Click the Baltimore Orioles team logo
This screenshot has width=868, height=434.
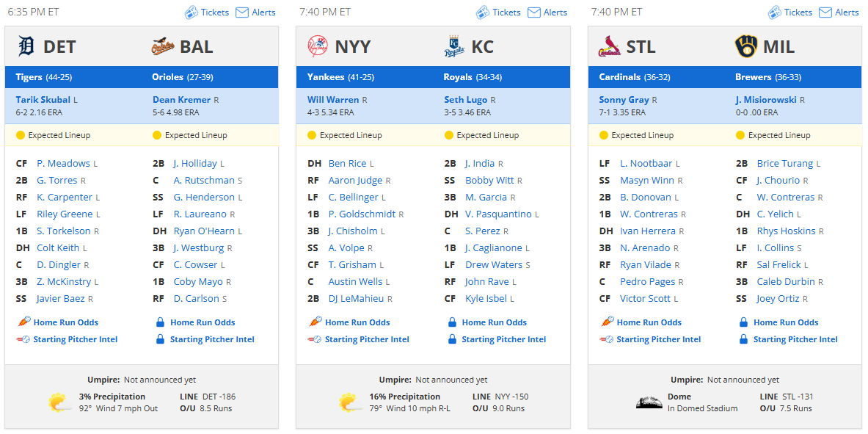[x=163, y=47]
